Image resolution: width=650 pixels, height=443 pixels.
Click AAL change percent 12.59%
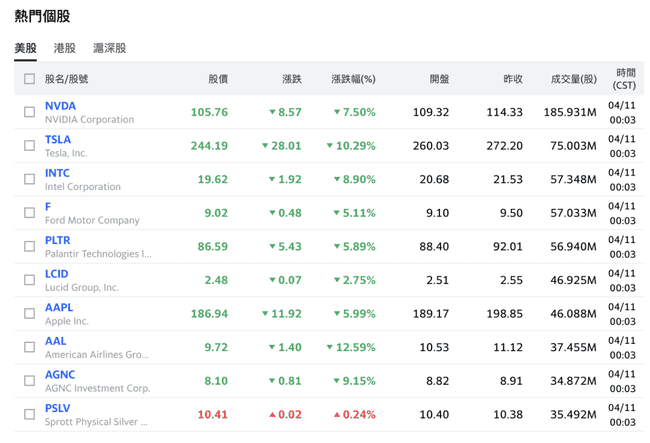[x=351, y=347]
